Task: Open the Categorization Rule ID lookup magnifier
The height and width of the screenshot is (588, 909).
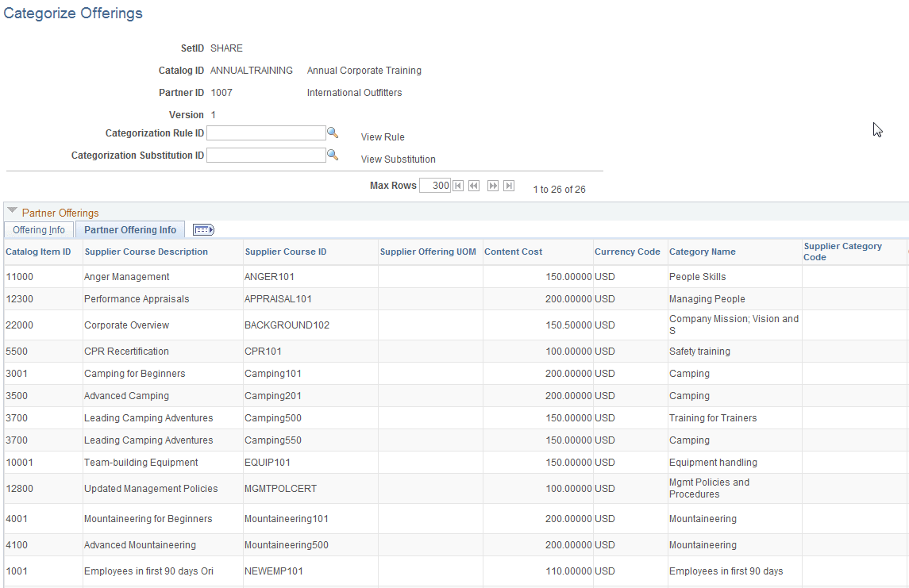Action: (333, 133)
